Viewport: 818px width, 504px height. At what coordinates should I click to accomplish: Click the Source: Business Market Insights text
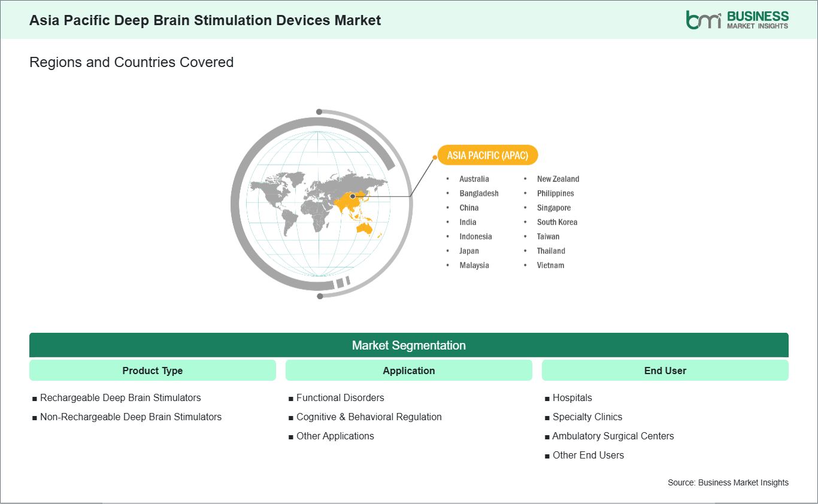728,482
